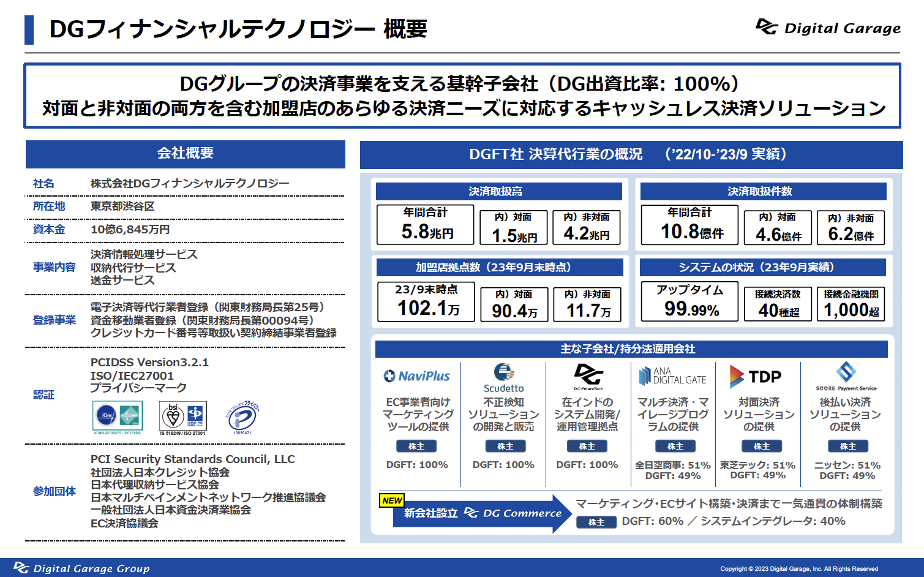Click the 決済取扱件数 header bar
Viewport: 924px width, 577px height.
763,191
